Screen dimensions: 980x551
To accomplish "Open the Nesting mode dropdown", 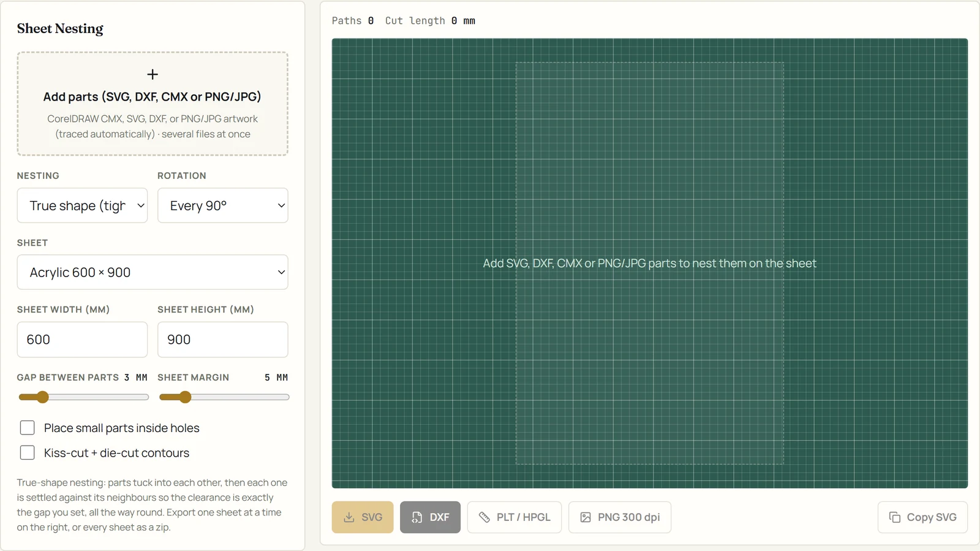I will point(82,205).
